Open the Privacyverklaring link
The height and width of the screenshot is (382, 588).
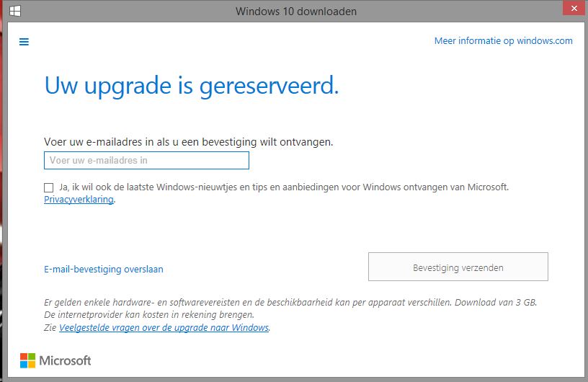pyautogui.click(x=79, y=200)
